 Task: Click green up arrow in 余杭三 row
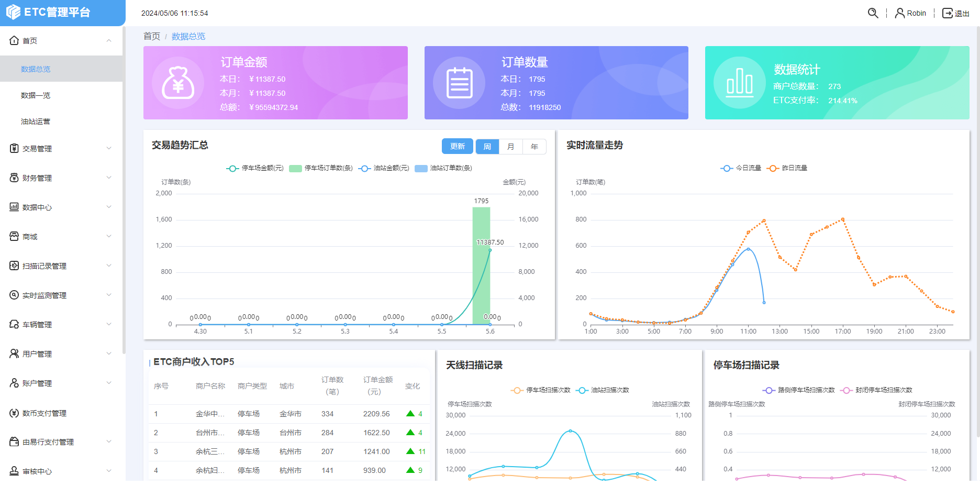click(410, 451)
